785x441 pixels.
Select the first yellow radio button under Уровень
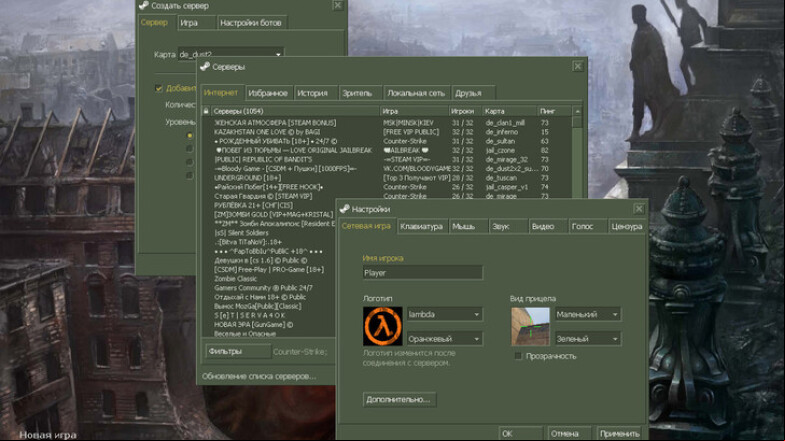tap(189, 135)
